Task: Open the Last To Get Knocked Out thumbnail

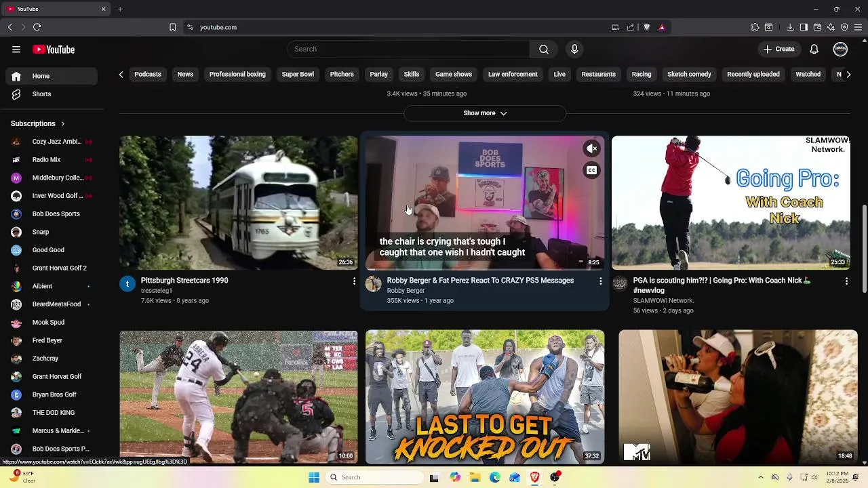Action: point(485,397)
